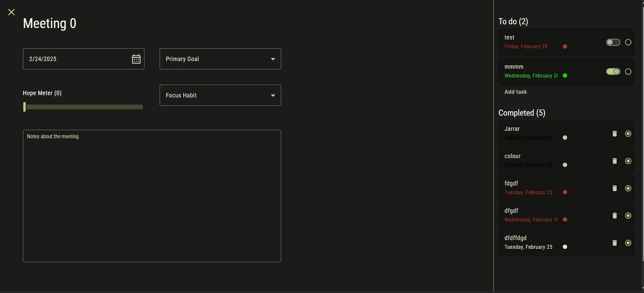Screen dimensions: 644x293
Task: Click the meeting date input field
Action: pos(76,59)
